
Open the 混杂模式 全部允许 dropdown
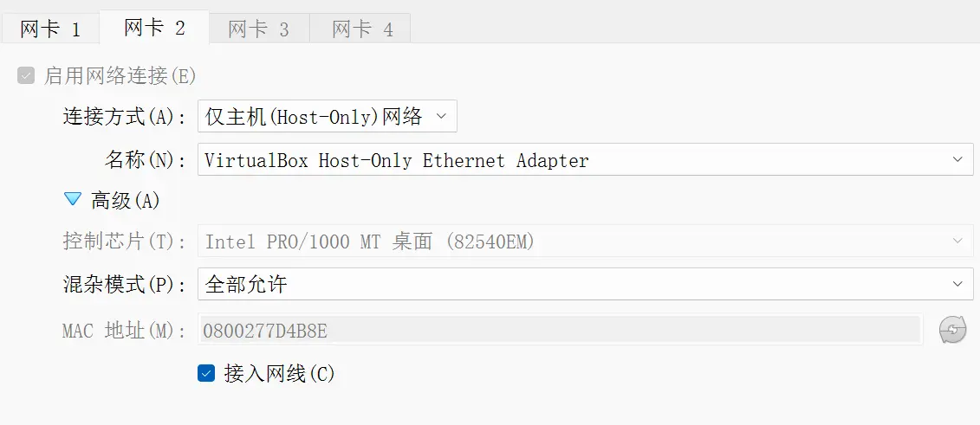[585, 284]
